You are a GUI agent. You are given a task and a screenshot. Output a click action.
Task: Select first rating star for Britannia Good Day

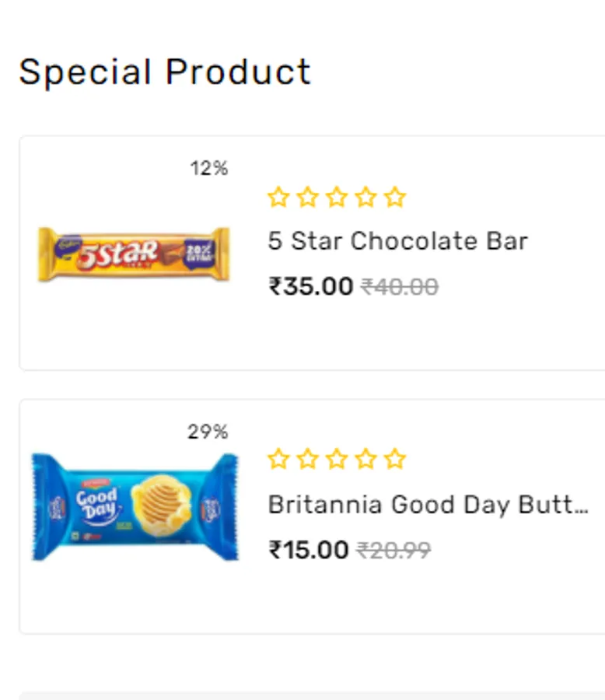click(x=278, y=459)
